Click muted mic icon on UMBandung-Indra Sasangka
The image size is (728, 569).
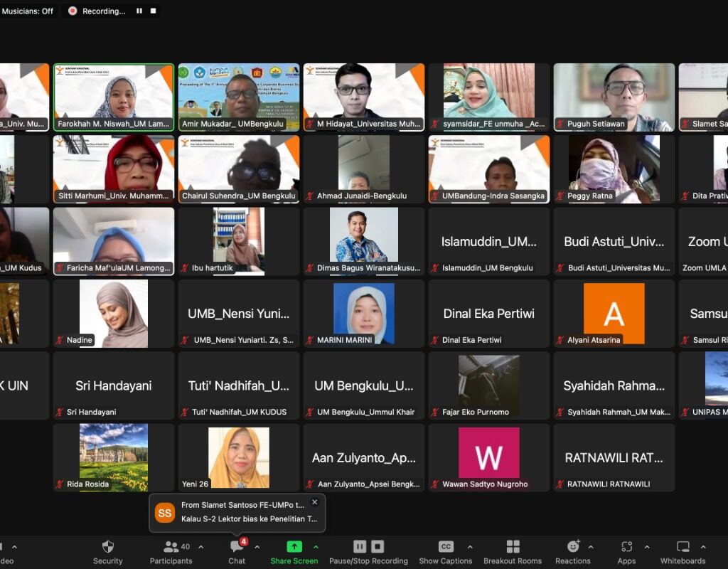(x=435, y=196)
